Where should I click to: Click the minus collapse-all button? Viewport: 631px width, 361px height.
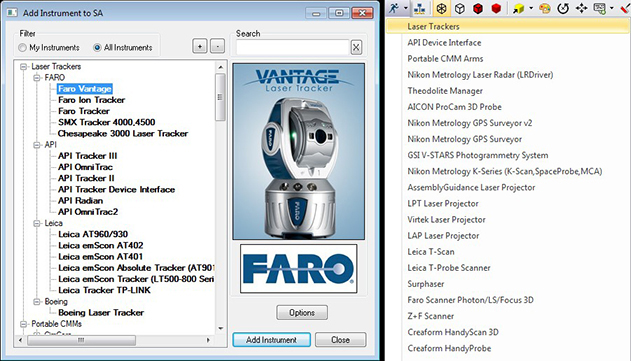[x=218, y=47]
